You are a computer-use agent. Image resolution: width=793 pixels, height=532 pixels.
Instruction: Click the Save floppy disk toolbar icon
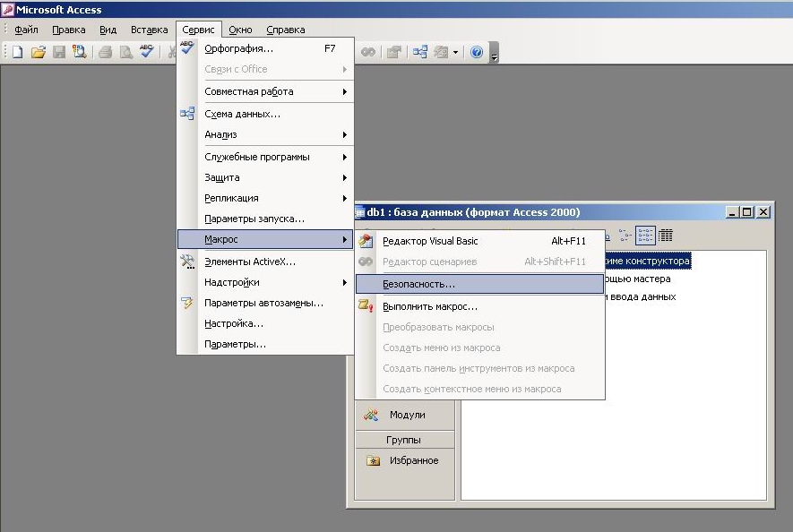coord(59,52)
